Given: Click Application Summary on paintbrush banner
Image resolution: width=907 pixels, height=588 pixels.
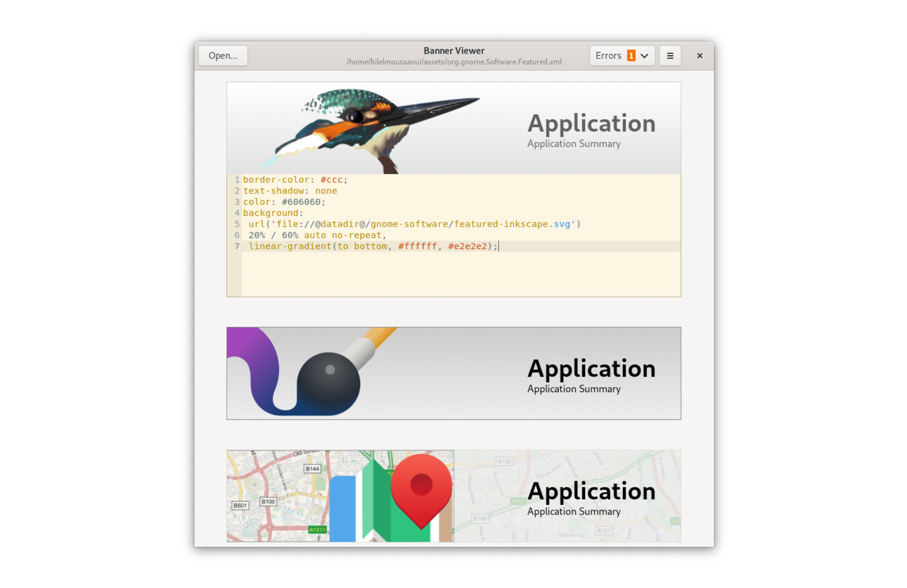Looking at the screenshot, I should click(574, 389).
